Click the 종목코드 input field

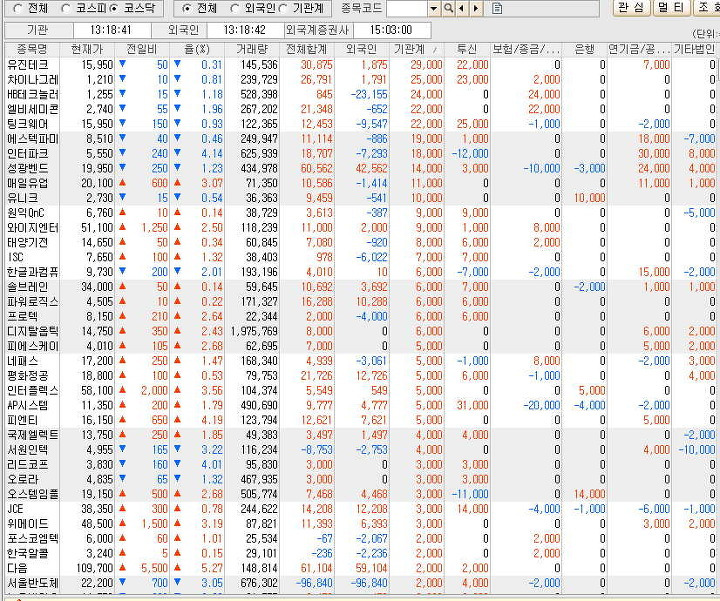pyautogui.click(x=407, y=8)
